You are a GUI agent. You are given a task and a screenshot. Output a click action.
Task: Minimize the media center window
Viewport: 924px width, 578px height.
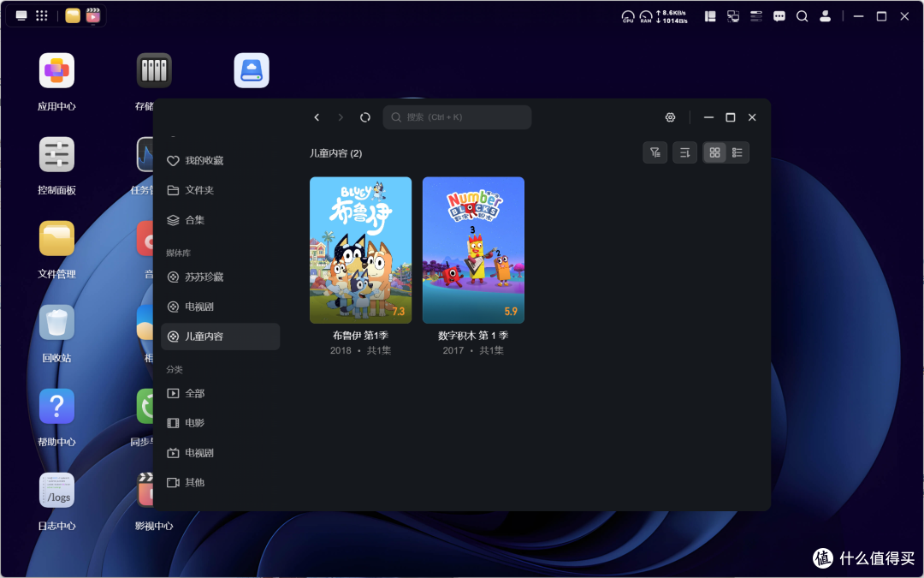coord(709,117)
